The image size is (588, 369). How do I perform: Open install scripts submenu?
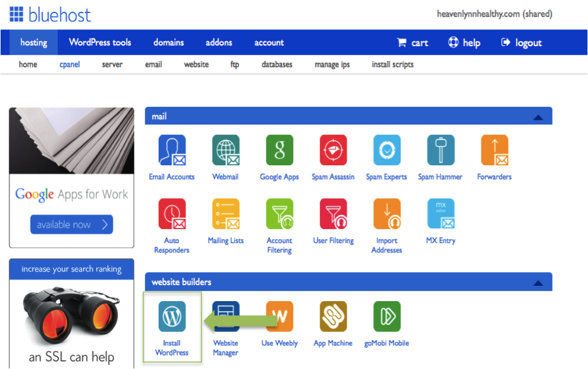[392, 64]
